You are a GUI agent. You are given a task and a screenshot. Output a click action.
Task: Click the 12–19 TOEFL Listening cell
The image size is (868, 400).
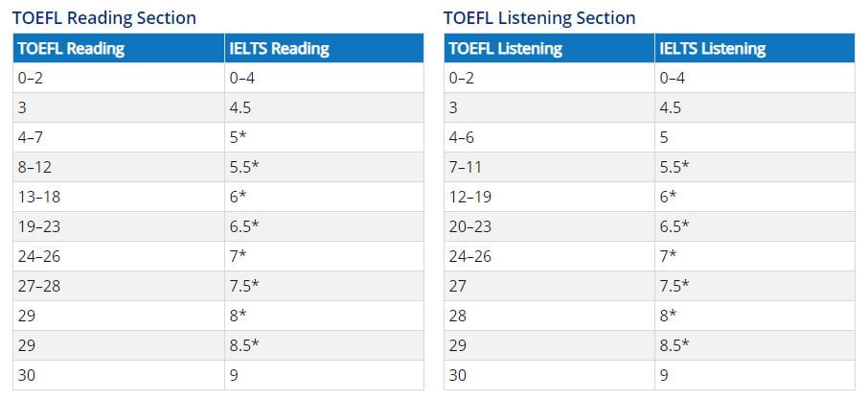(x=549, y=198)
